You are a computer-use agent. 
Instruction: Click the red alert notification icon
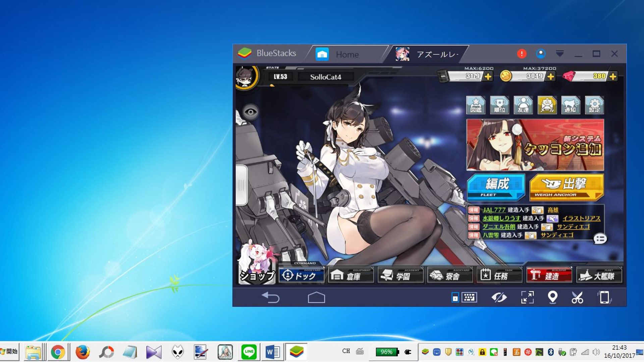[522, 54]
